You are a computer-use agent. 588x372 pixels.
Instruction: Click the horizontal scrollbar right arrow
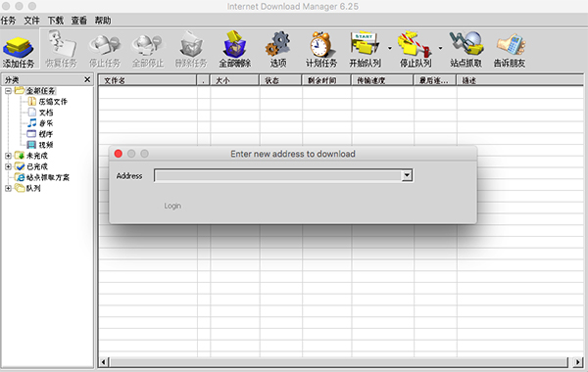[578, 362]
